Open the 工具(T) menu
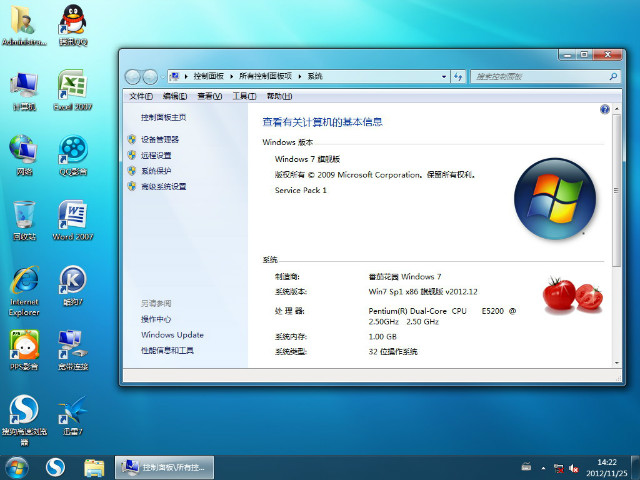The width and height of the screenshot is (640, 480). [x=244, y=96]
